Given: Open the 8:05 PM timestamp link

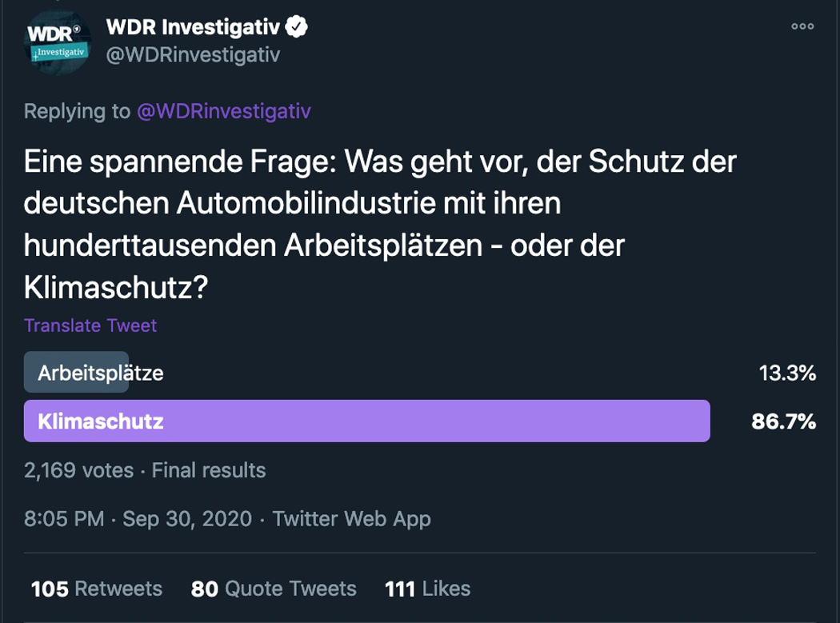Looking at the screenshot, I should (64, 518).
